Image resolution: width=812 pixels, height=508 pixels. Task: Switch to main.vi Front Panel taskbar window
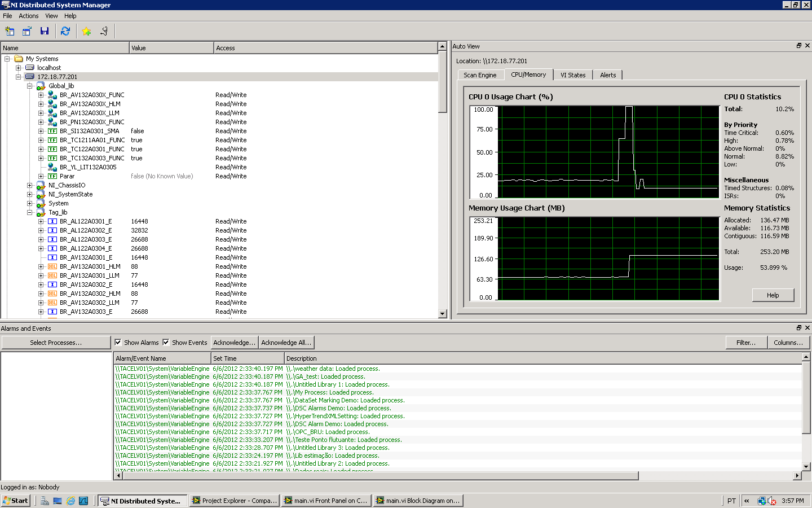pos(326,501)
